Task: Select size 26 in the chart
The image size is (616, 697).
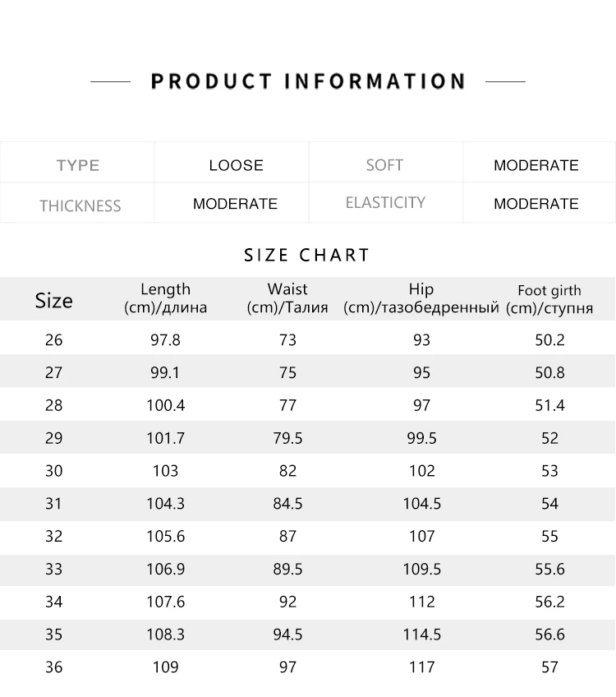Action: [x=53, y=340]
